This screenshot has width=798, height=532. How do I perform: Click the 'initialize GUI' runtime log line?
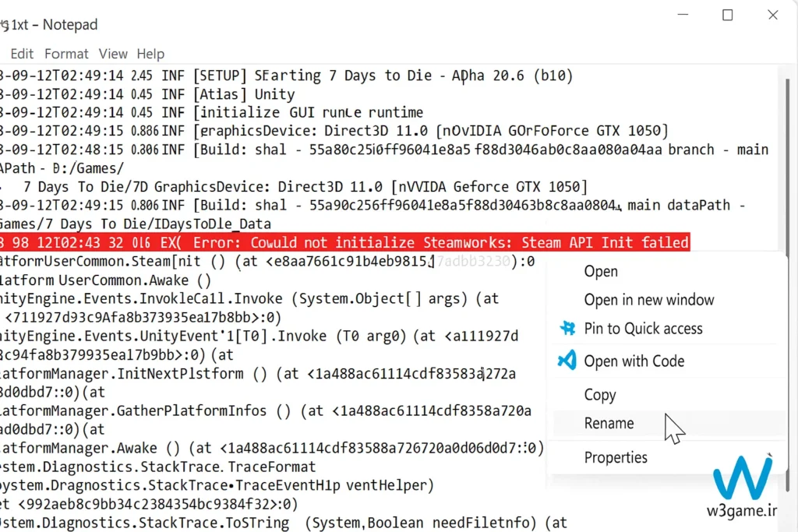tap(212, 112)
